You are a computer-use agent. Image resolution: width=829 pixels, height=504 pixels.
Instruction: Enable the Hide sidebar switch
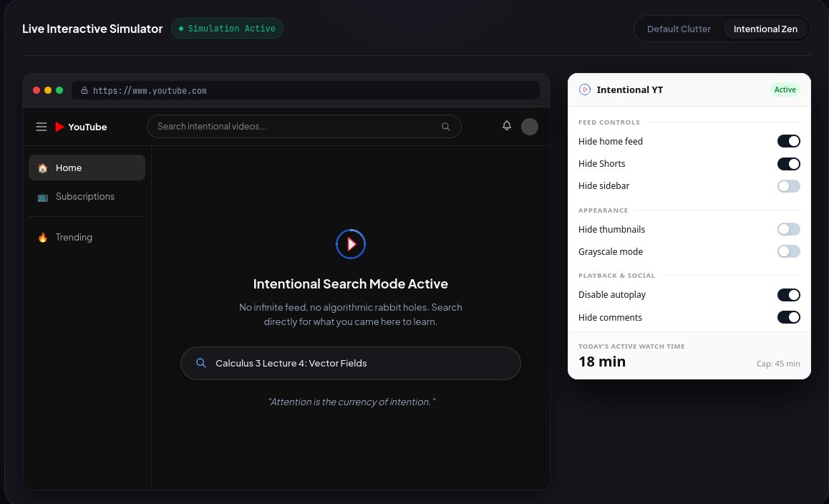(788, 186)
